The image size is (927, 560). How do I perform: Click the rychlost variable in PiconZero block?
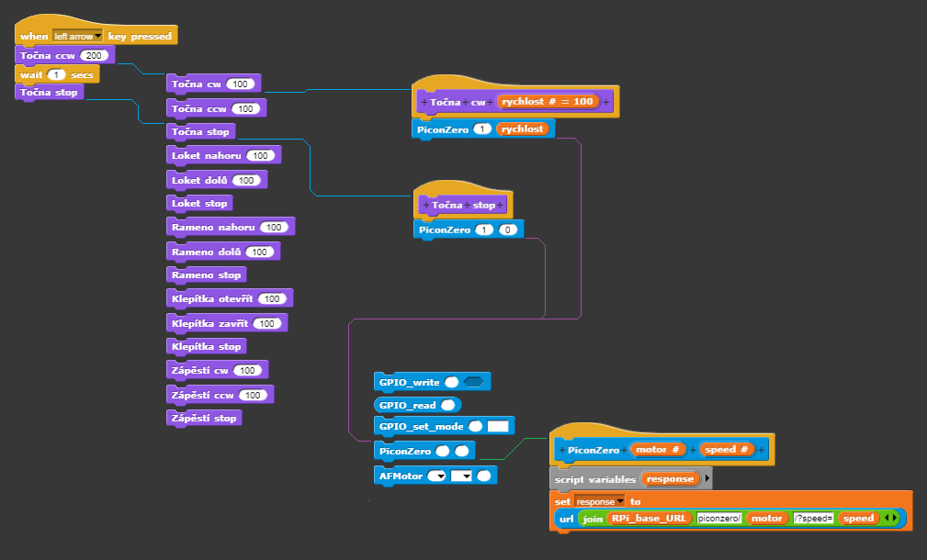click(523, 129)
